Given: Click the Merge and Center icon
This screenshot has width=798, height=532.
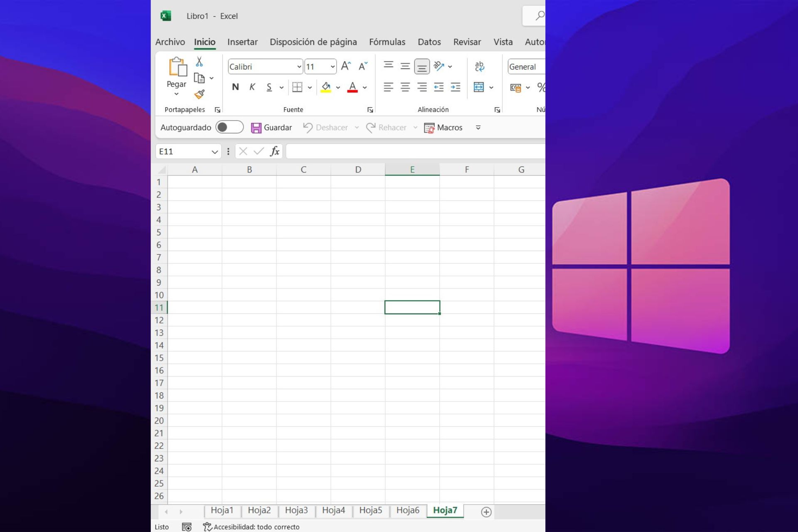Looking at the screenshot, I should coord(479,87).
